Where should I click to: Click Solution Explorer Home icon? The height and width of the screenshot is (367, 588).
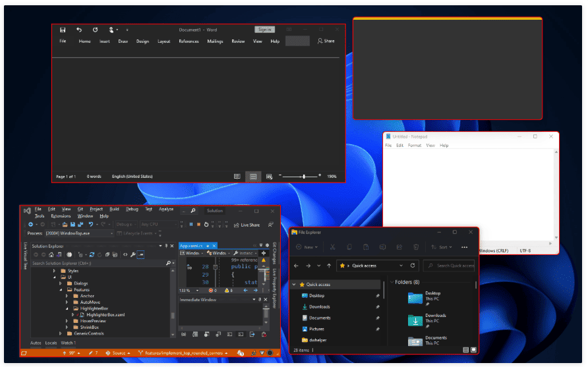pos(51,255)
